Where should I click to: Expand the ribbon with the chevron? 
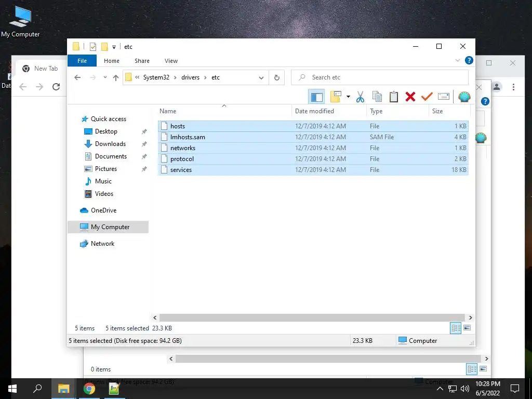pyautogui.click(x=457, y=60)
